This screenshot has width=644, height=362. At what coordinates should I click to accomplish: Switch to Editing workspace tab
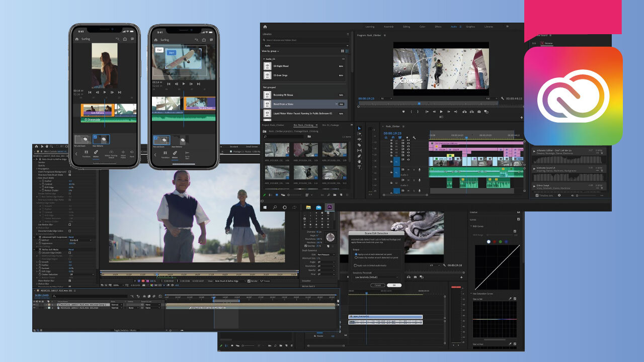(407, 27)
